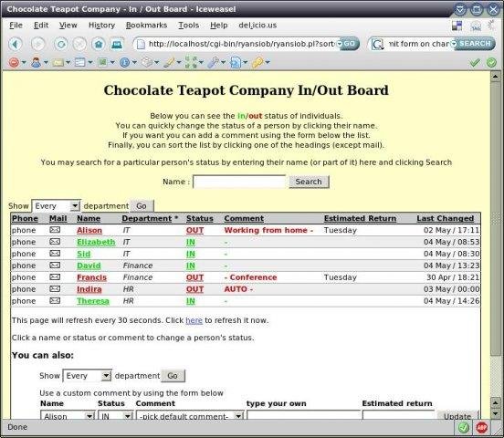Sort the list by Department heading

tap(147, 218)
